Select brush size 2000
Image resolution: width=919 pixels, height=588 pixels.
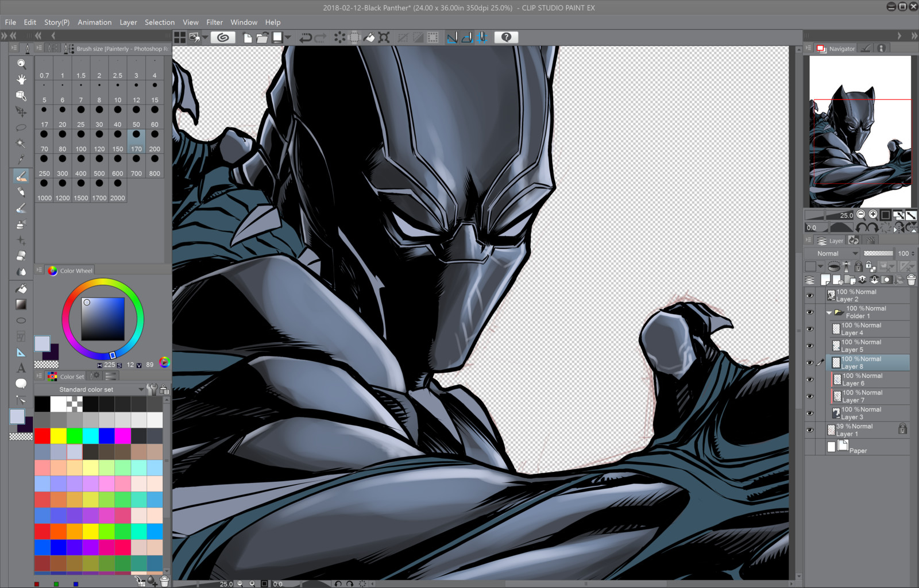pos(118,190)
